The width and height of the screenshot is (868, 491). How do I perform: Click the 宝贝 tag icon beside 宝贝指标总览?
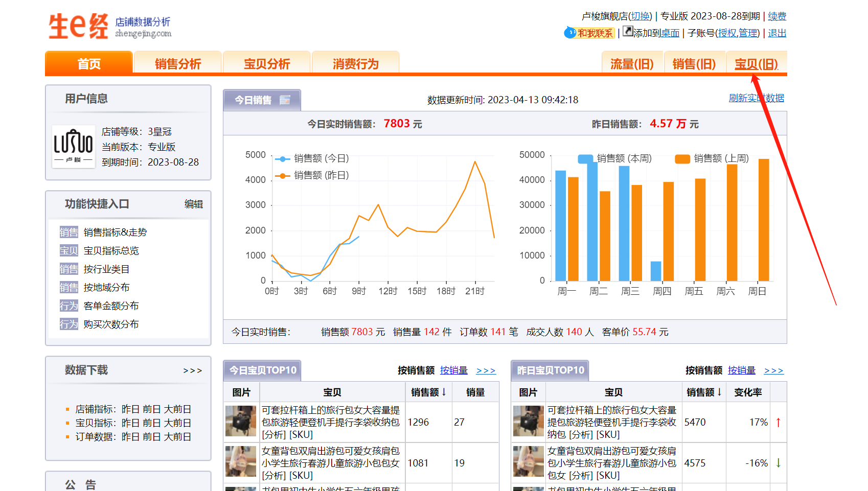(x=68, y=251)
